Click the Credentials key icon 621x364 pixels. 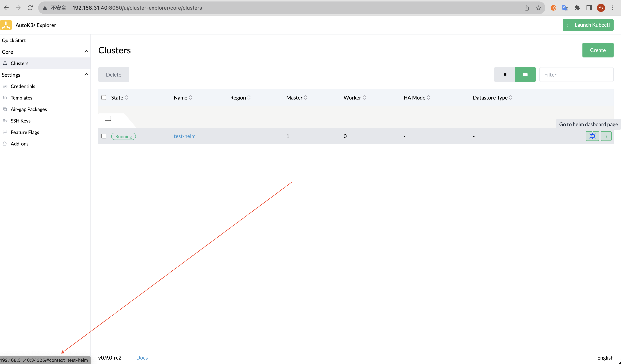(5, 86)
